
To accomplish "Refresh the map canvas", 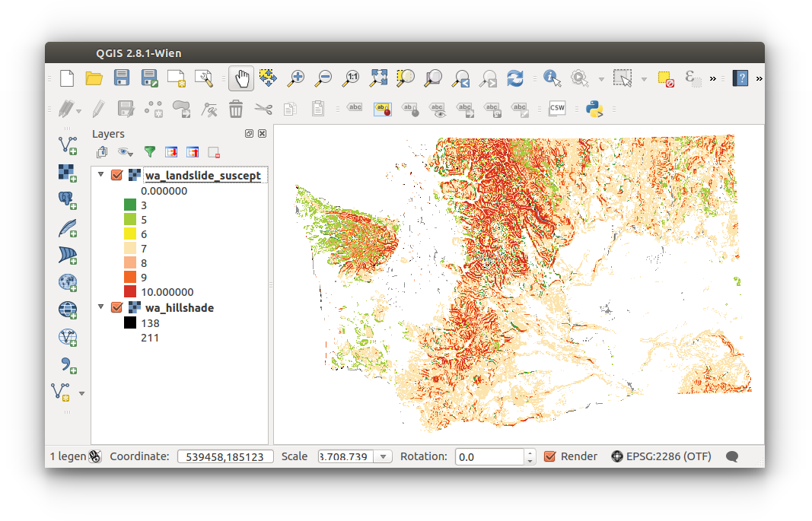I will 515,78.
